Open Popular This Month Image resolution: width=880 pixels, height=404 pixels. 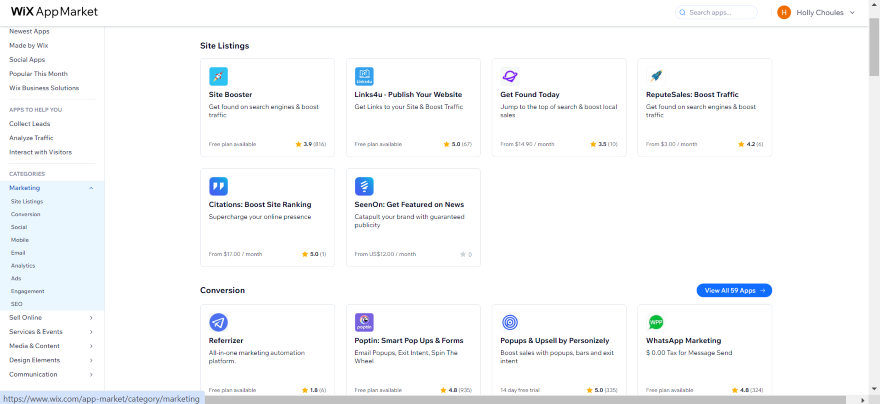click(38, 74)
